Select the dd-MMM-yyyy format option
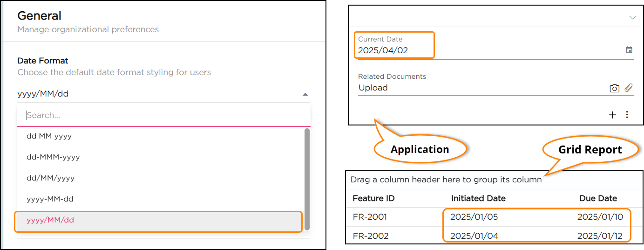Viewport: 644px width, 250px height. 53,157
